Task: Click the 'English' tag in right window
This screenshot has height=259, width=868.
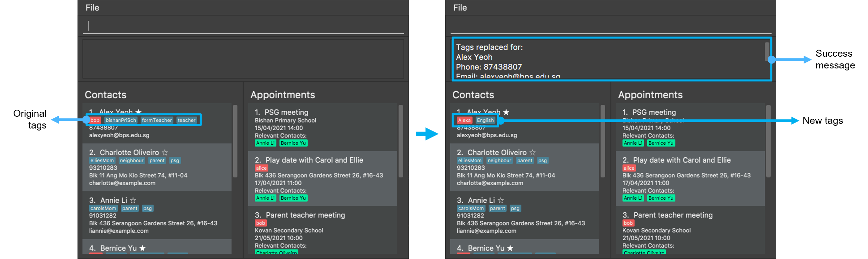Action: point(485,120)
